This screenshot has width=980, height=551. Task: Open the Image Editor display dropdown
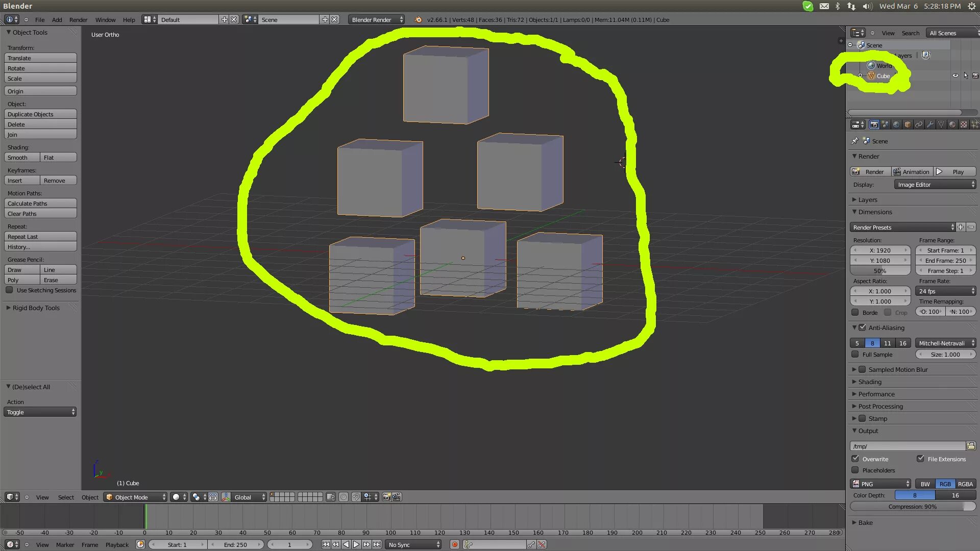[x=935, y=184]
